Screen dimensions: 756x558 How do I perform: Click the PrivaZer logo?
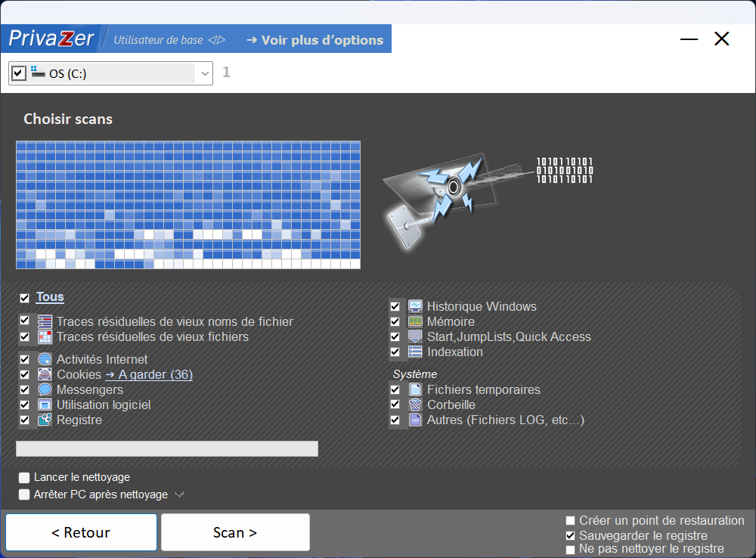point(51,38)
